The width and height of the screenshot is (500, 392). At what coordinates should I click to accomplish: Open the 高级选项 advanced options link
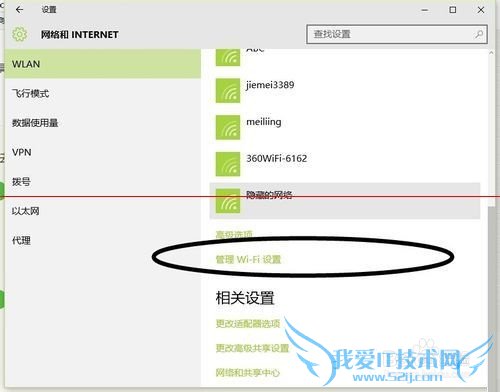click(x=234, y=235)
